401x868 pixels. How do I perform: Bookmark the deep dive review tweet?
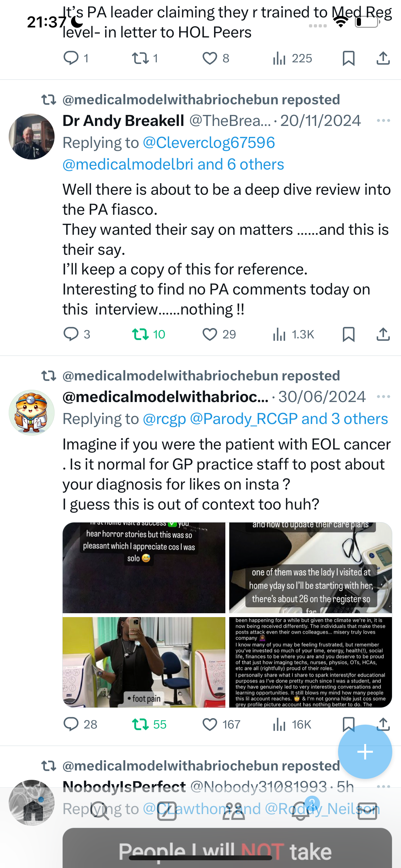click(x=348, y=334)
